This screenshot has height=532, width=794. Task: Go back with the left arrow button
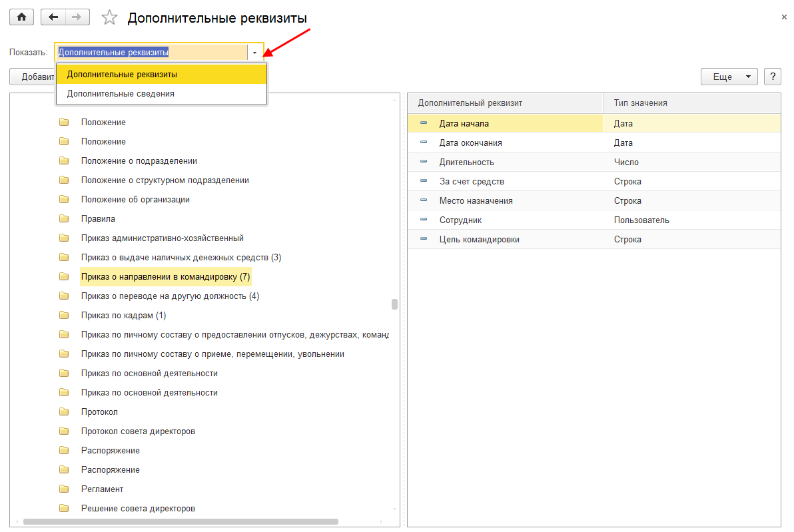(x=53, y=17)
